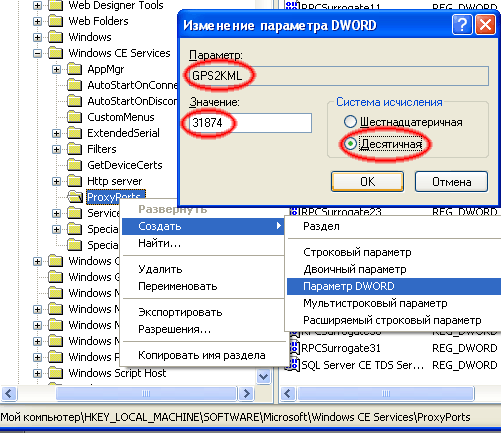Expand the ExtendedSerial node

click(x=56, y=133)
